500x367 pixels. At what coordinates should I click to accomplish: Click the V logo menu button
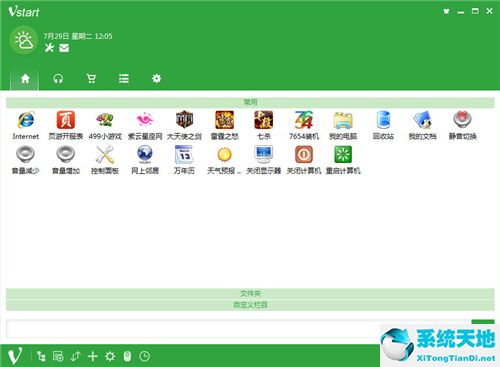15,356
